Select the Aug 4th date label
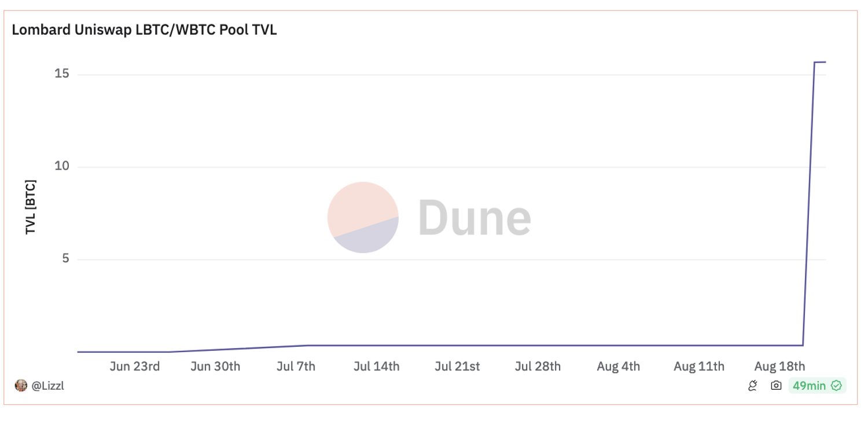 tap(619, 367)
